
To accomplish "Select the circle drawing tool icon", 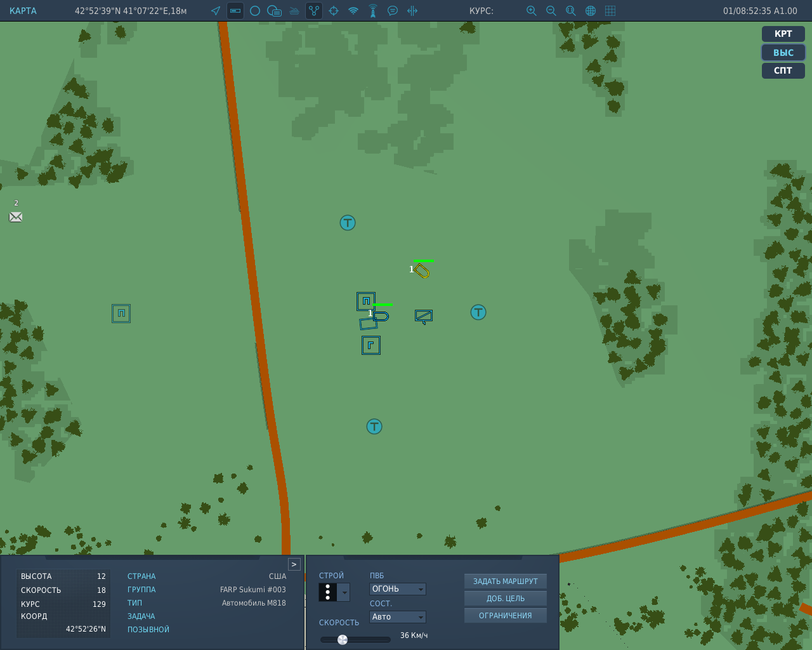I will (x=255, y=11).
